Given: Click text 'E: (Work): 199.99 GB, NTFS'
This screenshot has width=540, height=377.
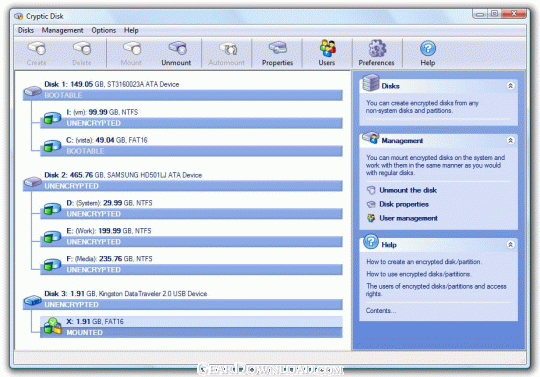Looking at the screenshot, I should point(108,231).
